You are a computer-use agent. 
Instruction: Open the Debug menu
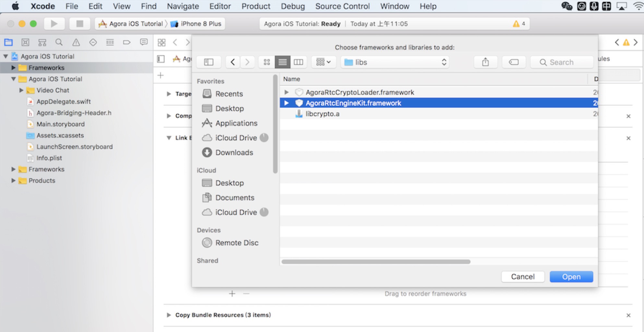click(x=293, y=6)
